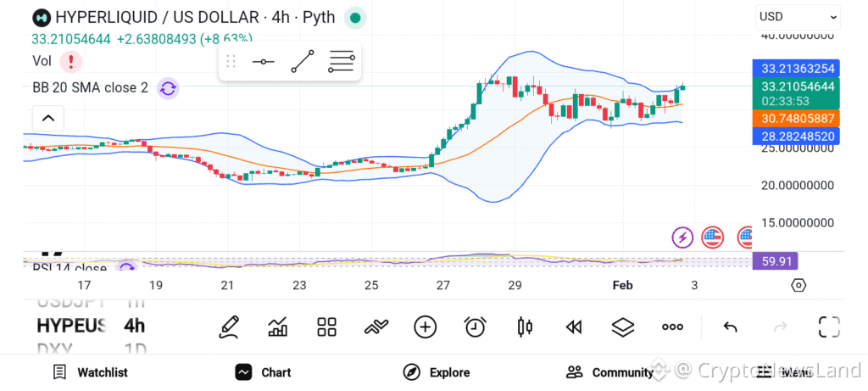
Task: Go to the Explore tab
Action: coord(437,372)
